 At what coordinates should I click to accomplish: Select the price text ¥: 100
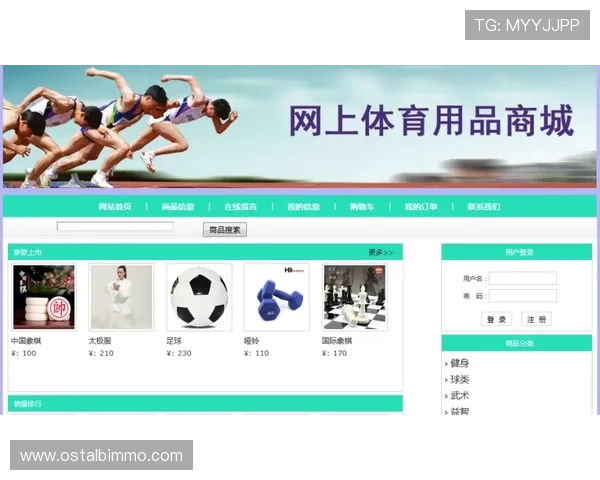click(x=24, y=353)
